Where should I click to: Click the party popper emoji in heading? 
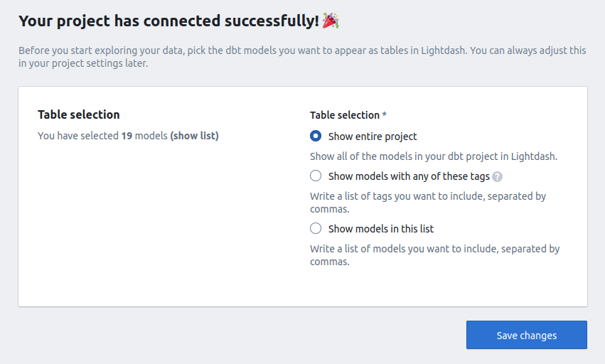331,21
